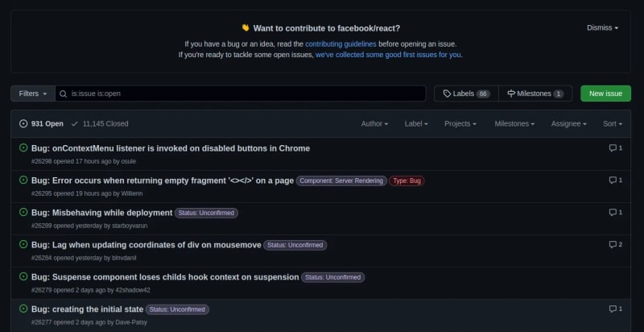Viewport: 644px width, 332px height.
Task: Click Status: Unconfirmed on initial state issue
Action: click(177, 309)
